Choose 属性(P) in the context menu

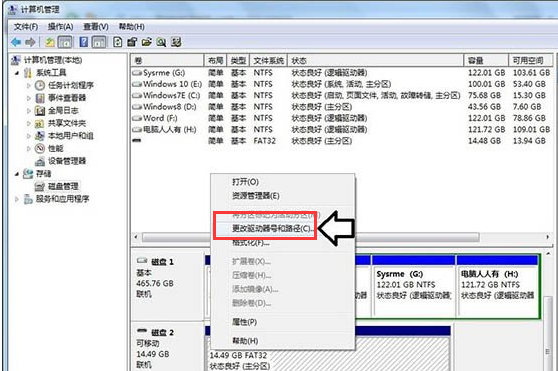click(x=283, y=322)
